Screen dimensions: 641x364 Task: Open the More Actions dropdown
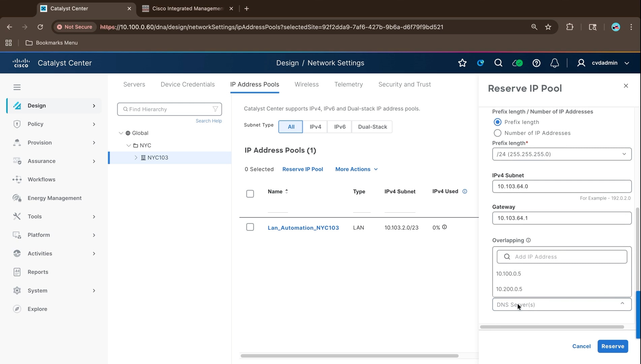point(356,169)
